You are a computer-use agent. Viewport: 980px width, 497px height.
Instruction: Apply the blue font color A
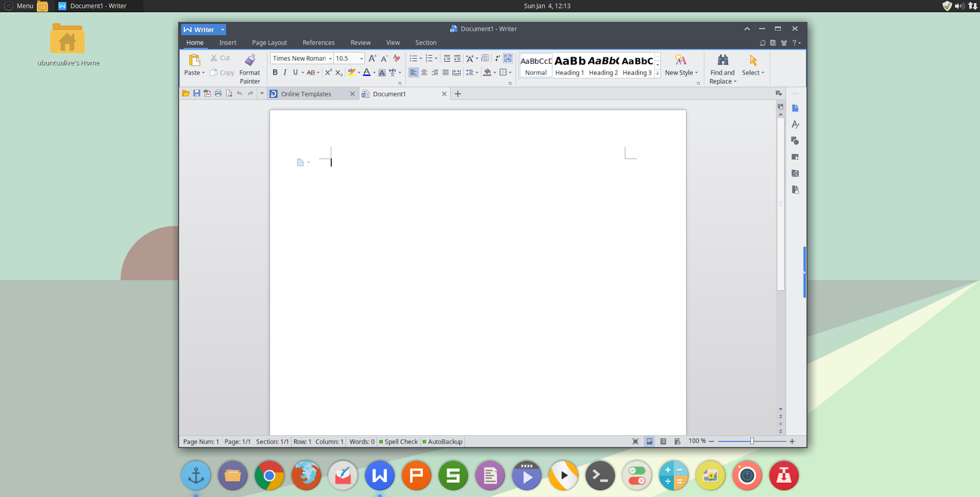tap(366, 72)
